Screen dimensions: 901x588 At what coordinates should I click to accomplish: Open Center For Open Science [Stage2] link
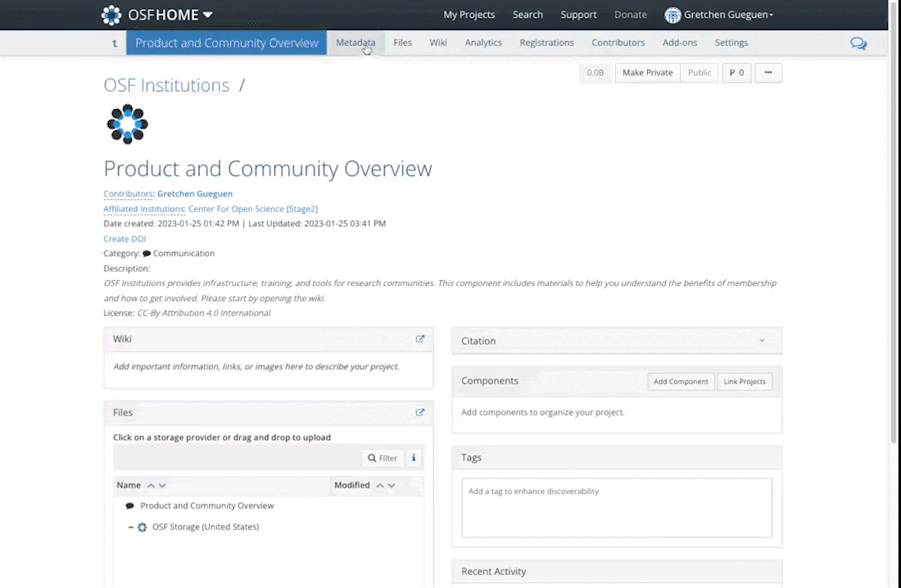pyautogui.click(x=253, y=209)
